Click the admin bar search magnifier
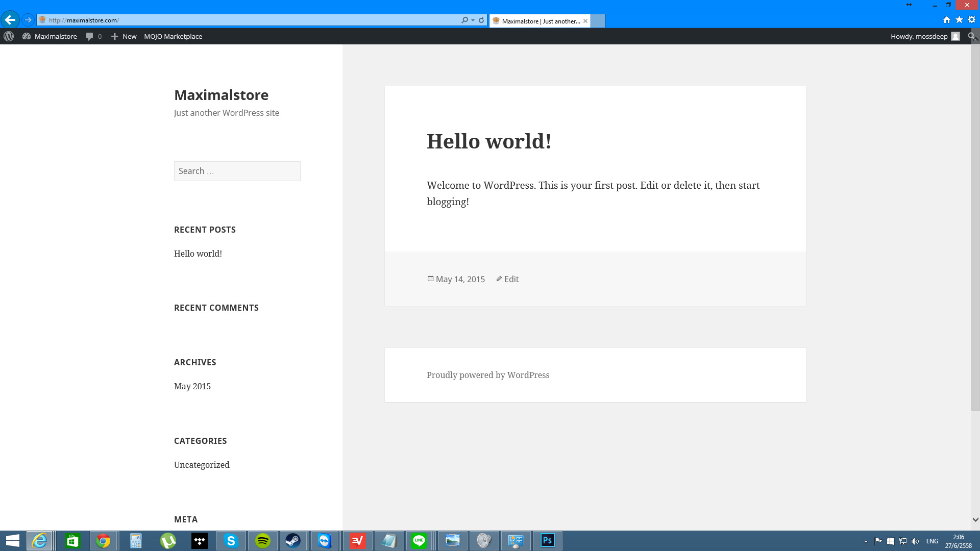Screen dimensions: 980x551 click(971, 36)
